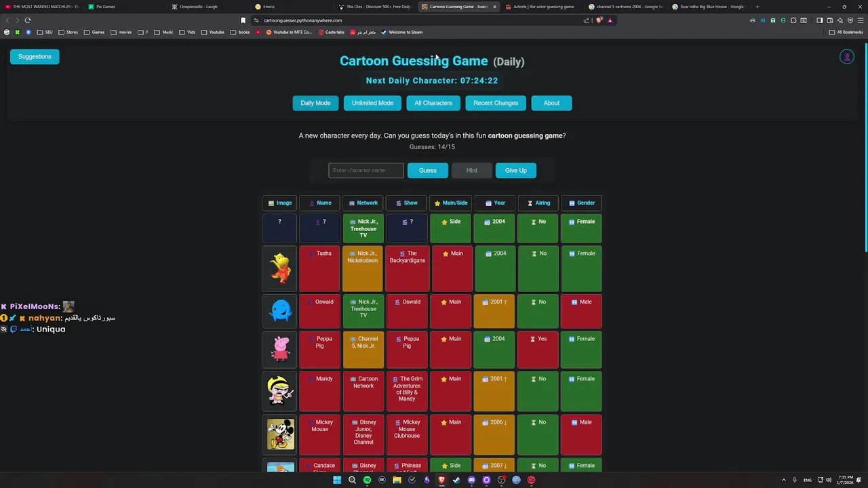Viewport: 868px width, 488px height.
Task: Click the page vertical scrollbar
Action: [x=865, y=149]
